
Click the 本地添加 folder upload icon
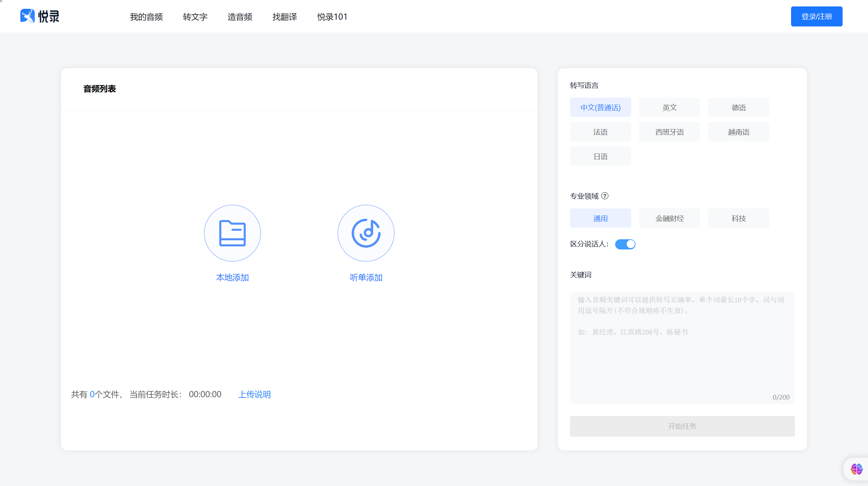click(x=232, y=233)
